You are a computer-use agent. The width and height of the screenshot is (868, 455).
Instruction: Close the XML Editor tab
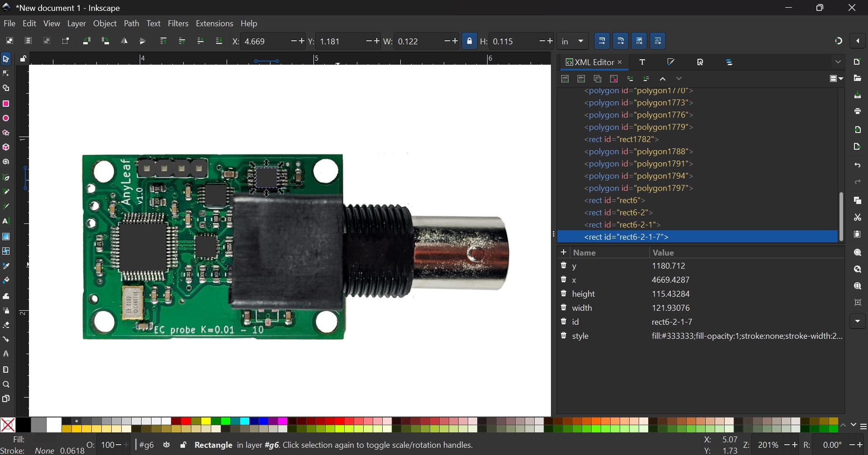pyautogui.click(x=620, y=62)
